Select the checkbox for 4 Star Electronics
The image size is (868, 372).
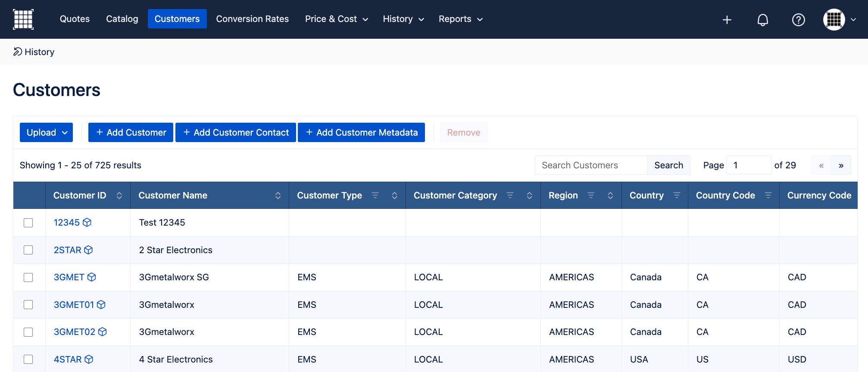[x=28, y=360]
